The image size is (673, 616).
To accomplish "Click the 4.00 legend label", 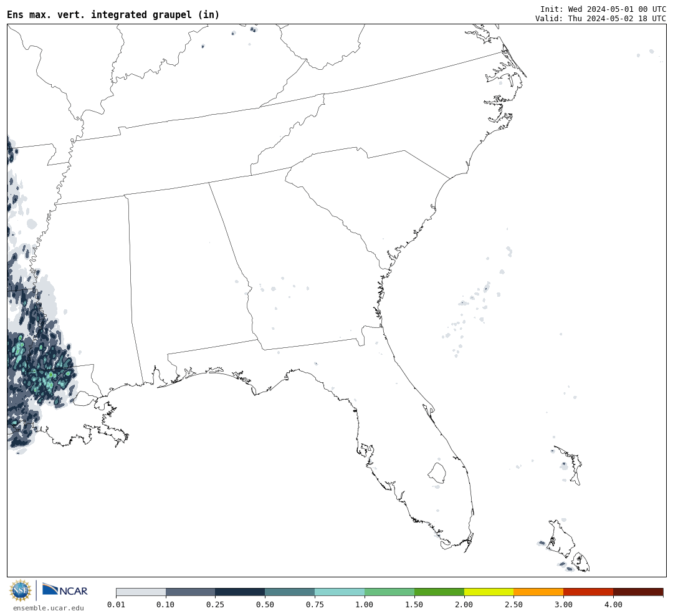I will (x=613, y=604).
